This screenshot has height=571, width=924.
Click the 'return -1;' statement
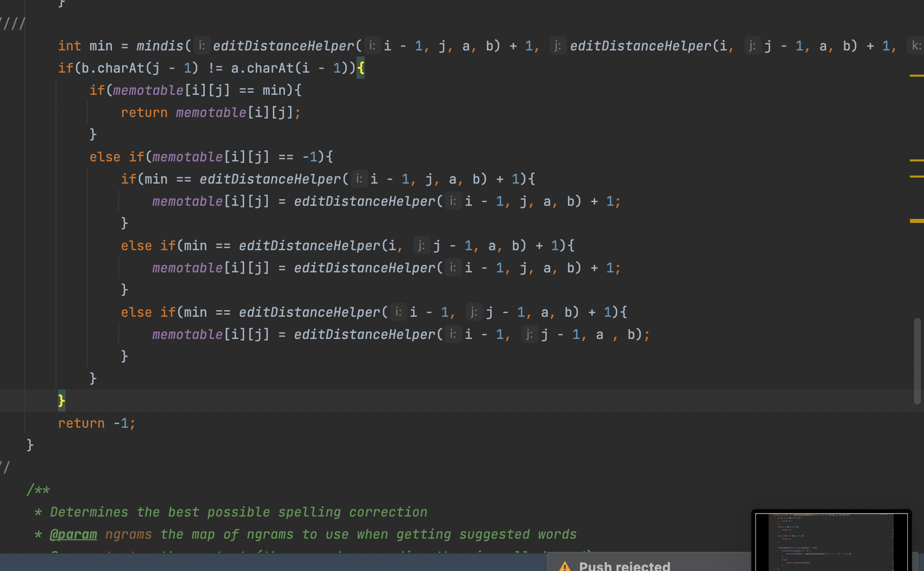click(x=96, y=423)
